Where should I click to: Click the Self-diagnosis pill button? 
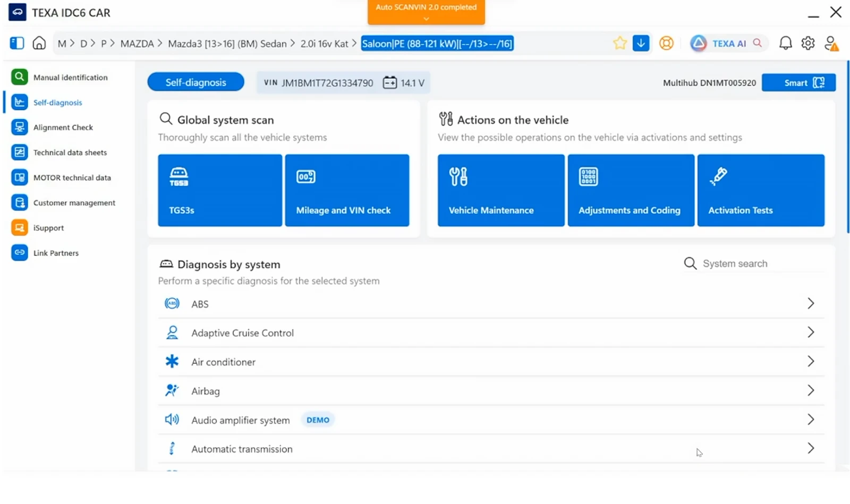195,82
